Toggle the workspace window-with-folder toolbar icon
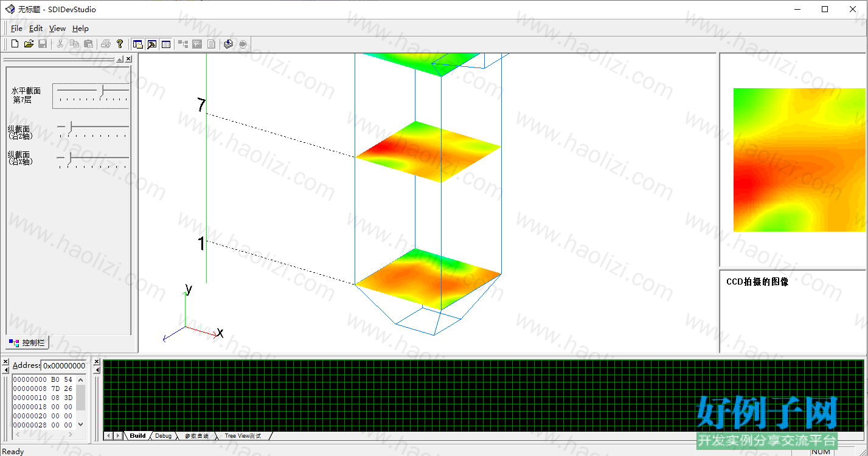868x456 pixels. point(138,44)
